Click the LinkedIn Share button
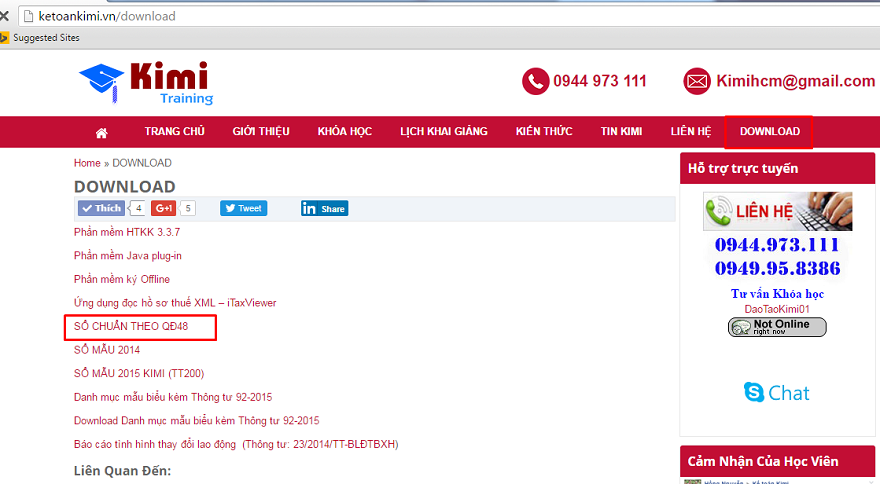This screenshot has height=484, width=880. (324, 208)
